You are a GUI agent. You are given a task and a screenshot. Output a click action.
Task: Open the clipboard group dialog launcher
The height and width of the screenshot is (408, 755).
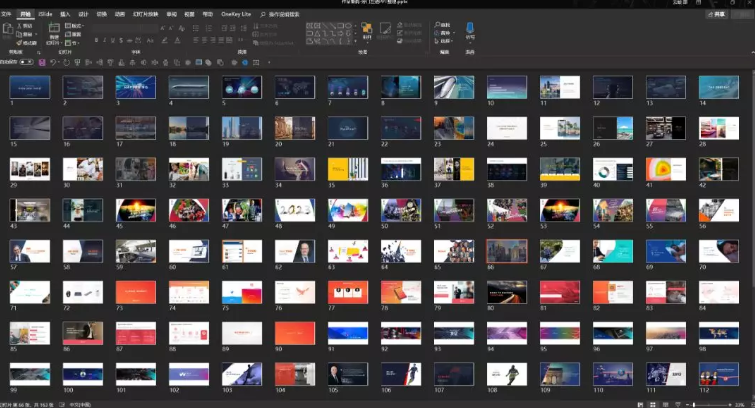(x=39, y=52)
